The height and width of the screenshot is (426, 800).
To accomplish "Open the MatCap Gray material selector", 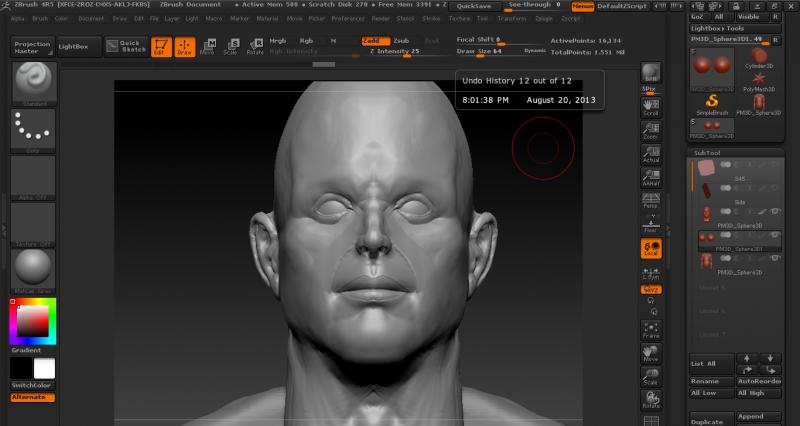I will [x=33, y=272].
